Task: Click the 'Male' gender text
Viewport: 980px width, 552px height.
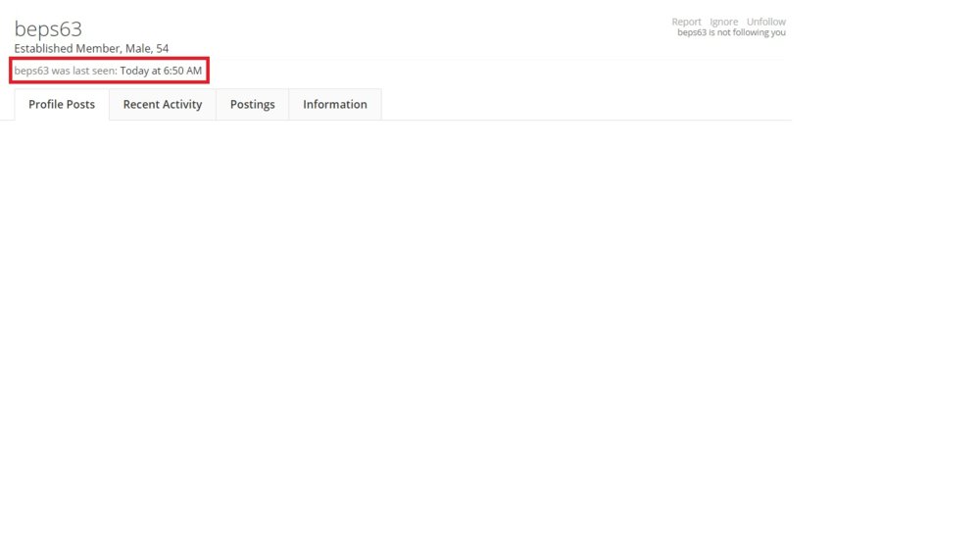Action: click(x=138, y=48)
